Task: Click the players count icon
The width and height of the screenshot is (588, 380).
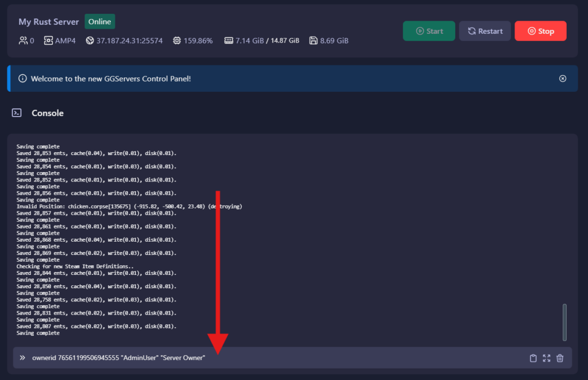Action: point(23,41)
